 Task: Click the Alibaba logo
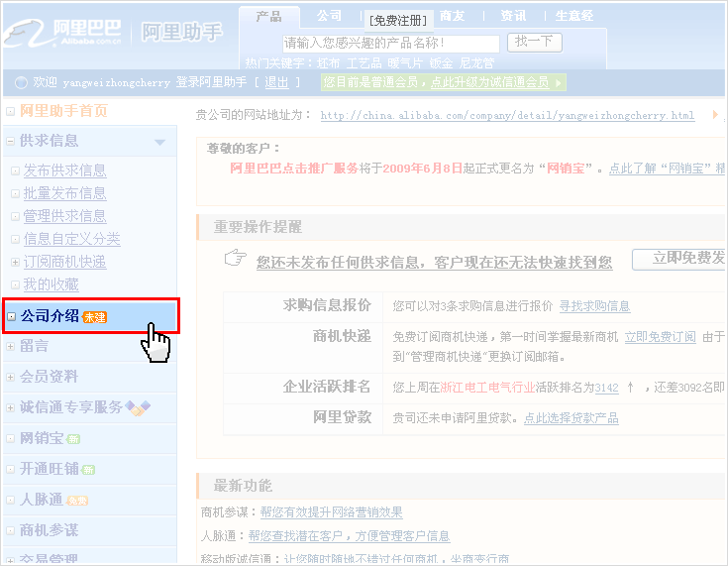[x=63, y=33]
